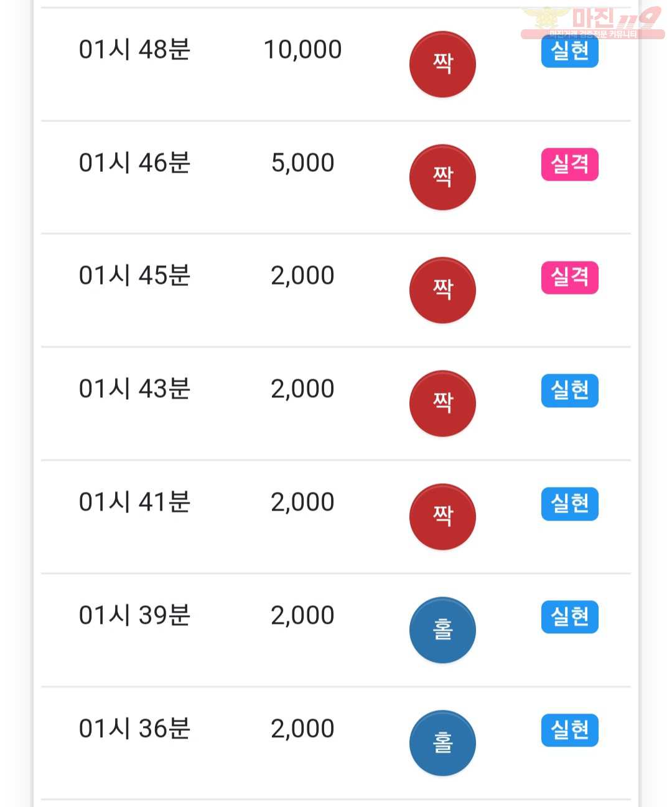This screenshot has width=672, height=807.
Task: Click the 01시 45분 time label
Action: pyautogui.click(x=134, y=275)
